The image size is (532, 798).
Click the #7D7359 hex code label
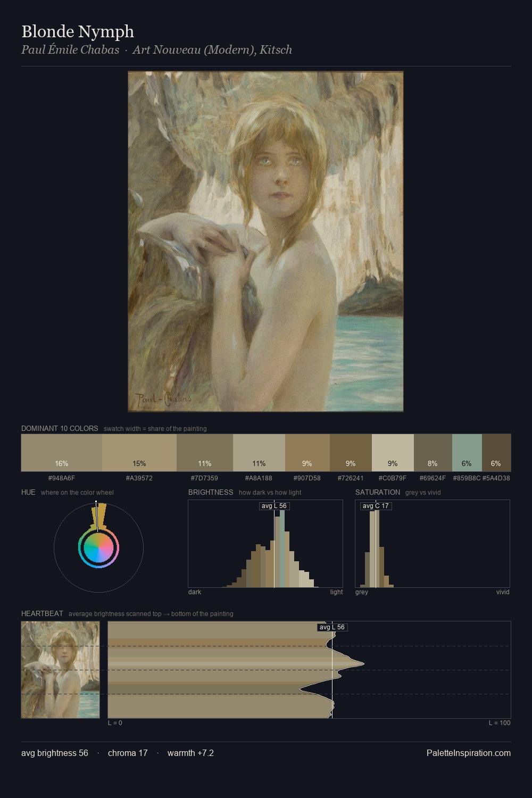(204, 478)
